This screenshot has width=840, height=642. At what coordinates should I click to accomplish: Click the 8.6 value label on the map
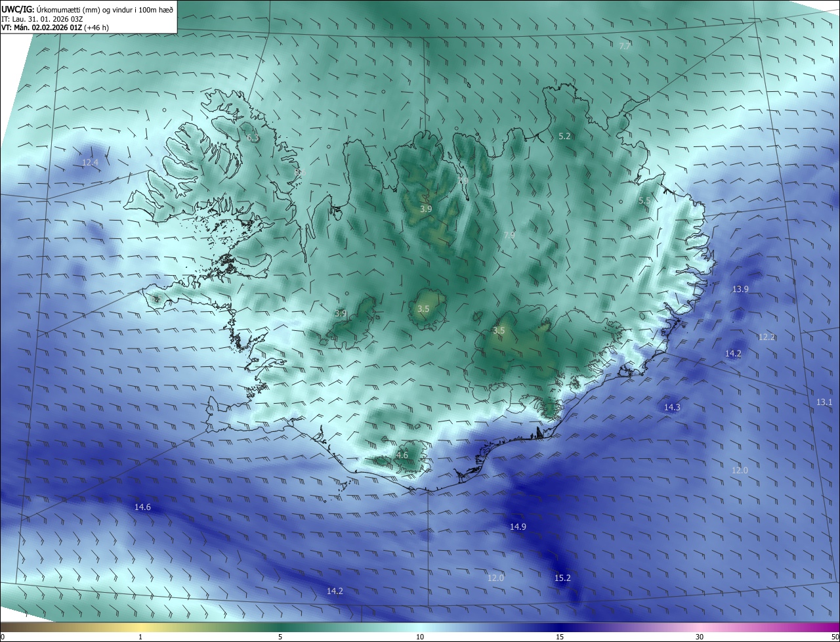click(x=301, y=171)
